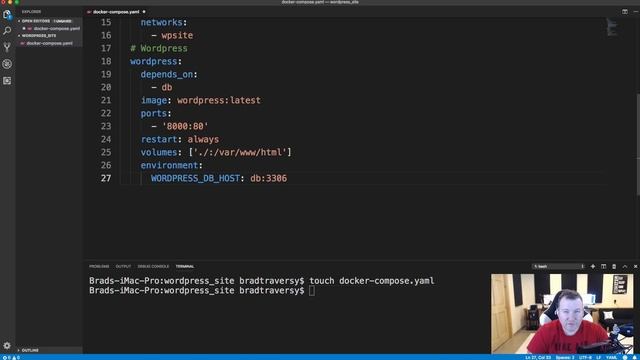Click the 'ports' key on line 22
The image size is (640, 360).
153,113
